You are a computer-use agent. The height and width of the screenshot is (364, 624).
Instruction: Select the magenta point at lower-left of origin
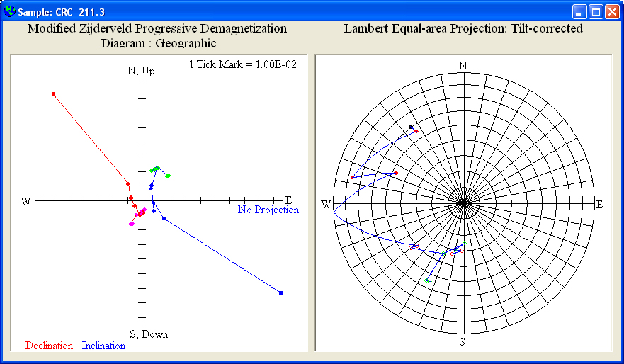pos(132,224)
